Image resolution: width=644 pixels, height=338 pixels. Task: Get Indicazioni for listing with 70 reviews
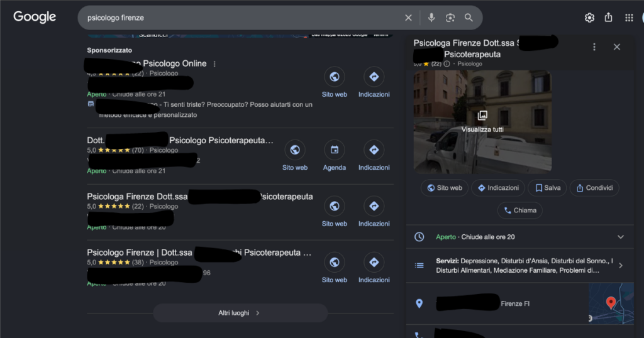pyautogui.click(x=374, y=156)
